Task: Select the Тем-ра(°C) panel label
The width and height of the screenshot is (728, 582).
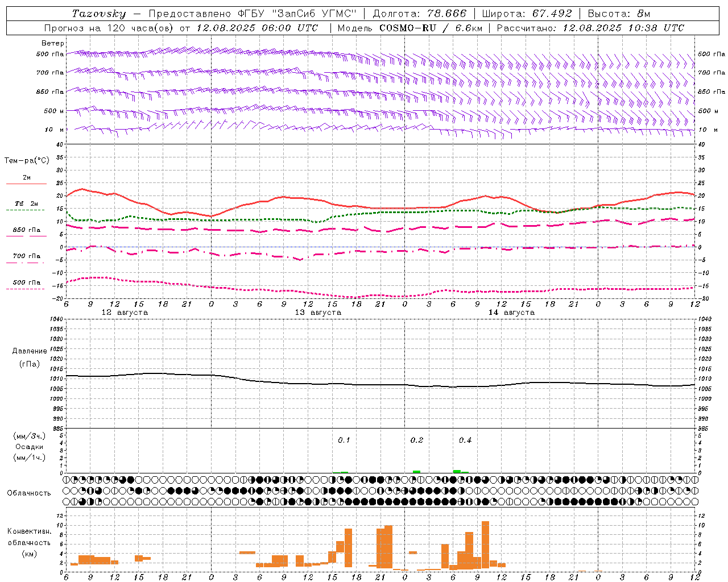Action: coord(27,161)
